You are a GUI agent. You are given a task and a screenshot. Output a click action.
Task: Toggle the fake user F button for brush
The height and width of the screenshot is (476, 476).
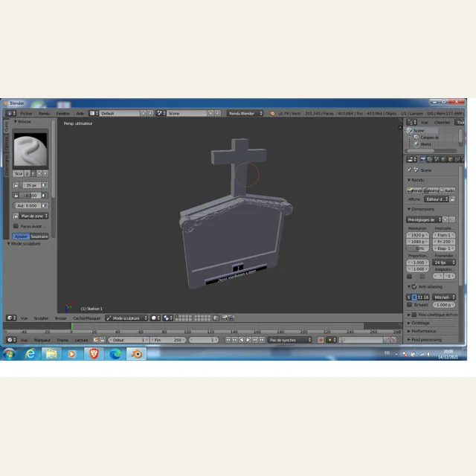tap(33, 173)
